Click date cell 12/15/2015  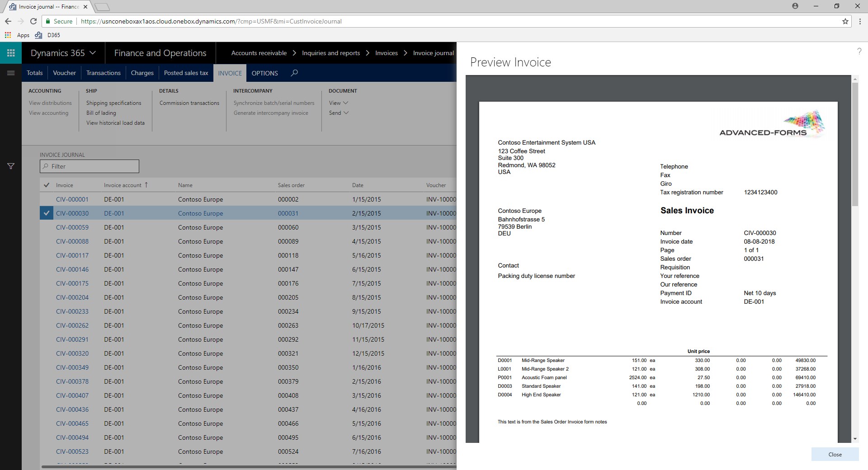[x=368, y=353]
